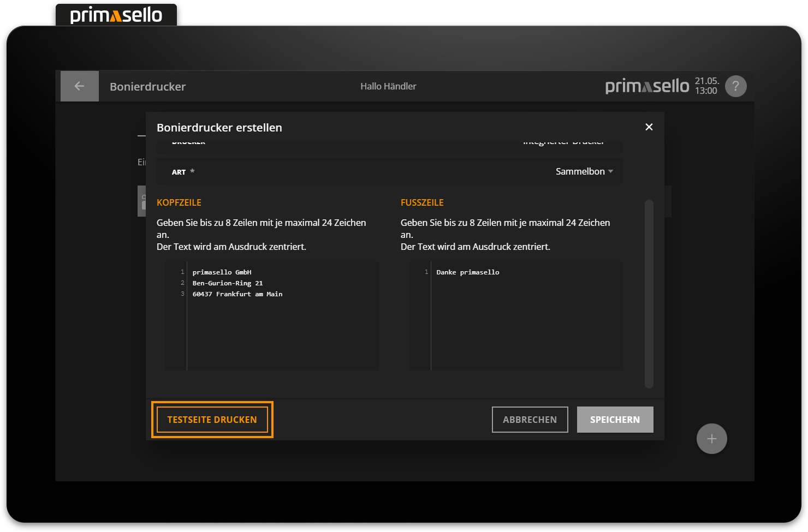Cancel with the Abbrechen button
808x532 pixels.
pyautogui.click(x=530, y=420)
